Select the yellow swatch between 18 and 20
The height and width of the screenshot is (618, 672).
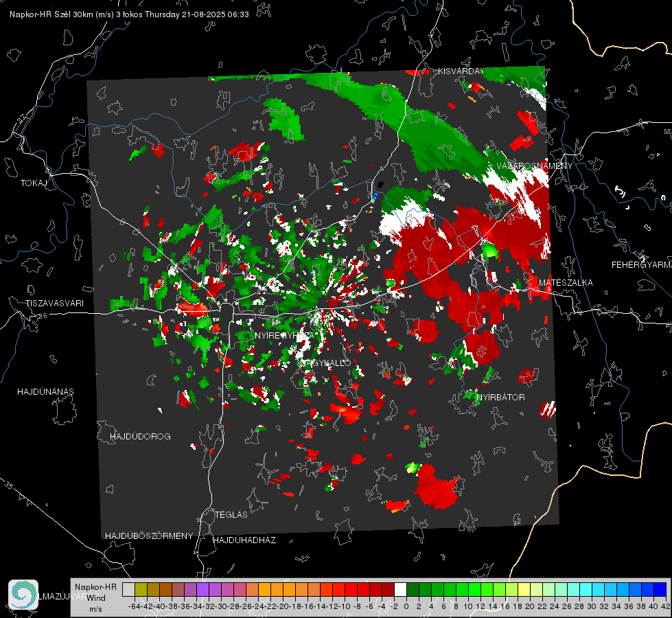(524, 589)
